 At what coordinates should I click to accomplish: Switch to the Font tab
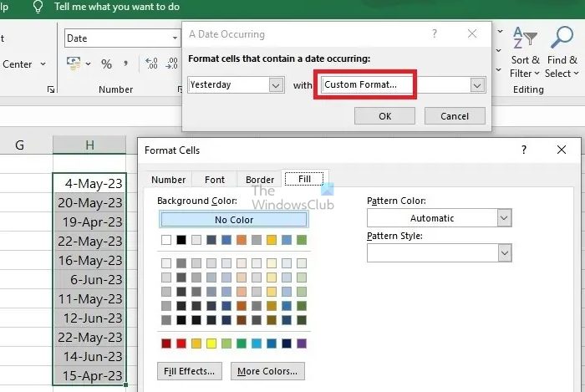pos(215,180)
